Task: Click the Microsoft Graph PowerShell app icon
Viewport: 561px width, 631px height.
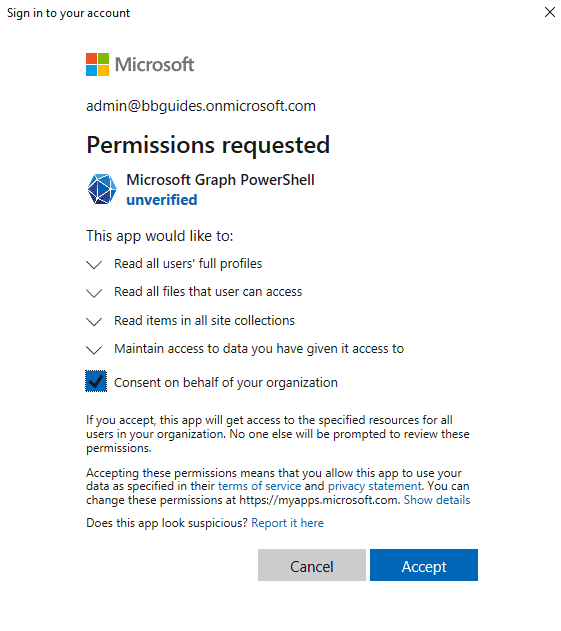Action: [x=102, y=189]
